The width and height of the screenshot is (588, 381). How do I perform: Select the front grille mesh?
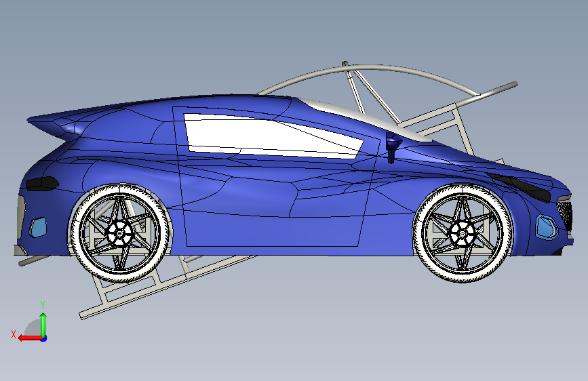click(x=564, y=214)
